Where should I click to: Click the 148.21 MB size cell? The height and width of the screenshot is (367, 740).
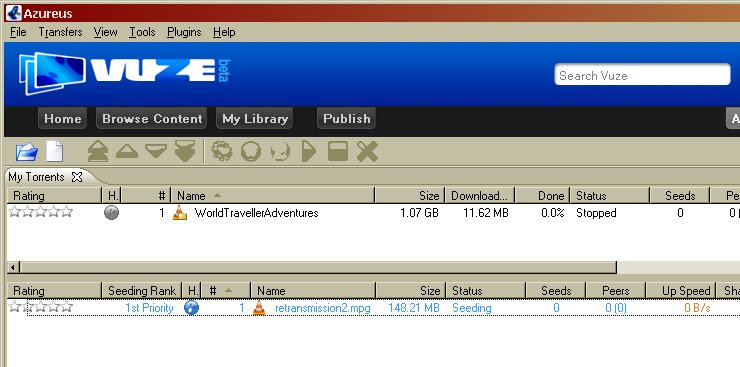tap(413, 308)
